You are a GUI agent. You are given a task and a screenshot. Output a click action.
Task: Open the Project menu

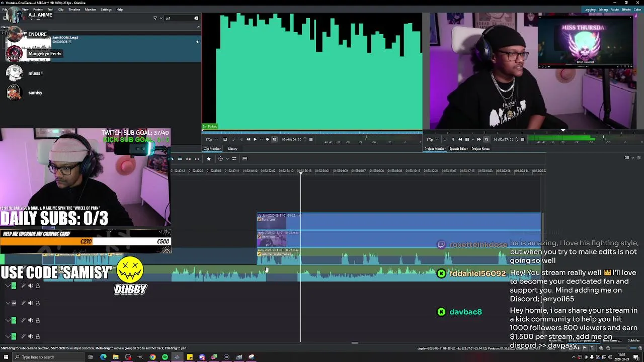[38, 10]
